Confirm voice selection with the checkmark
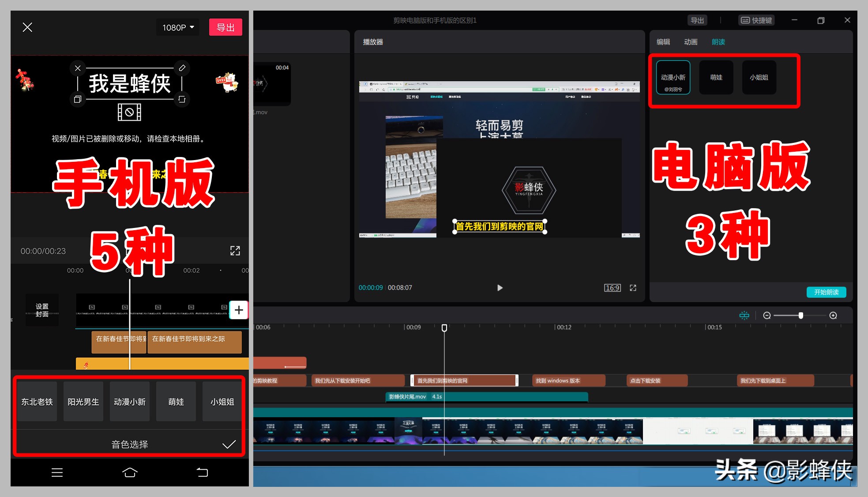868x497 pixels. click(x=229, y=444)
